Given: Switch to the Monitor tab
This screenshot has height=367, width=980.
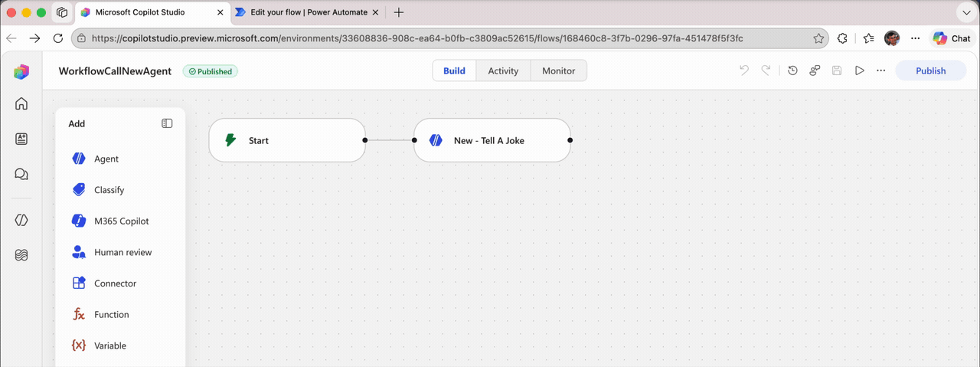Looking at the screenshot, I should [x=558, y=70].
